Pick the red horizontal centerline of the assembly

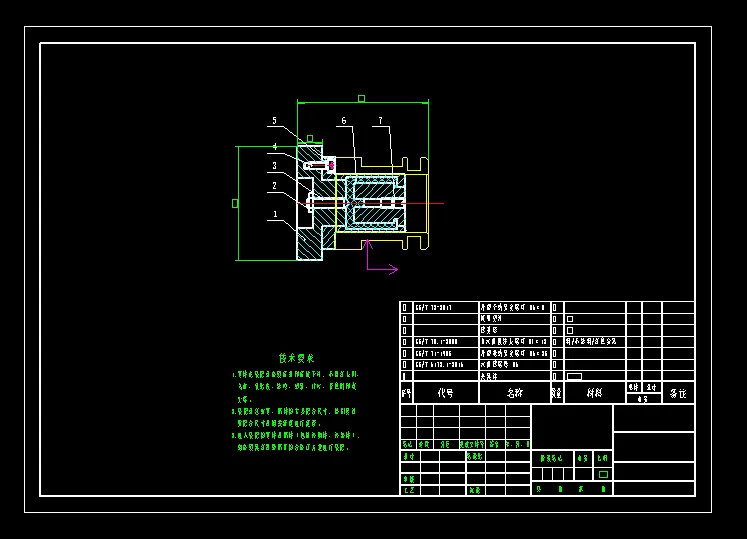coord(372,203)
